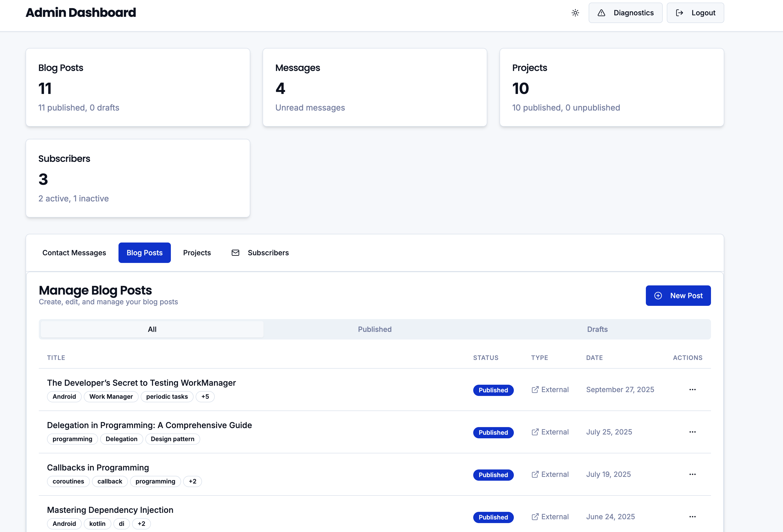Open Mastering Dependency Injection post title
Viewport: 783px width, 532px height.
pyautogui.click(x=110, y=510)
